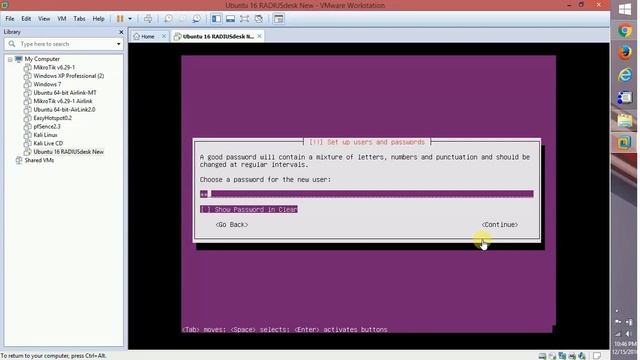Click the Library search field
Viewport: 640px width, 360px height.
[63, 44]
